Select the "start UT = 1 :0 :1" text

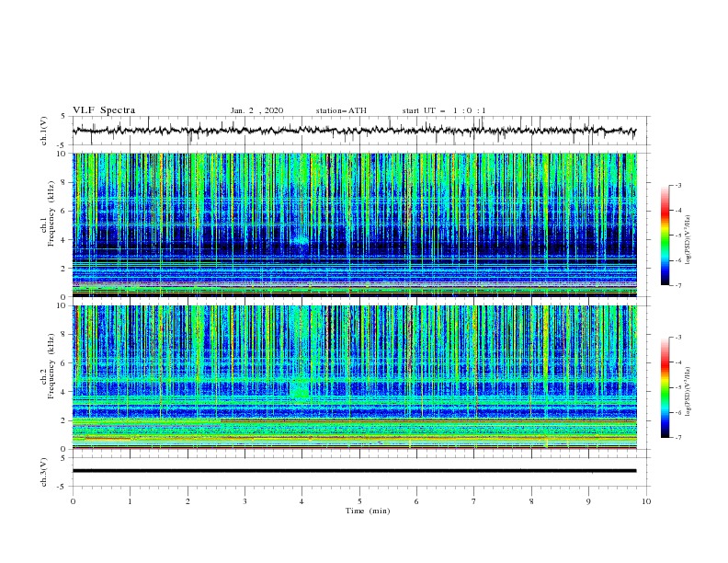click(444, 110)
